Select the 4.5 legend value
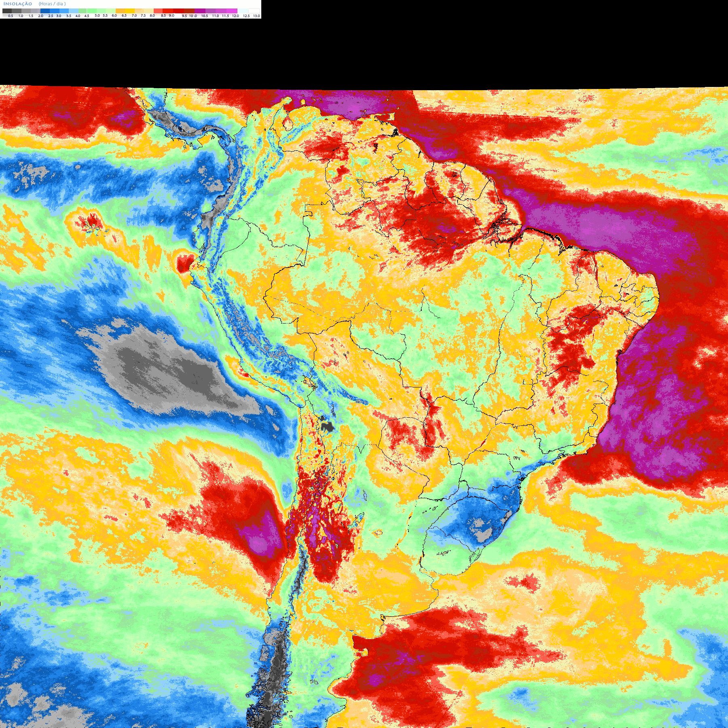 (87, 16)
